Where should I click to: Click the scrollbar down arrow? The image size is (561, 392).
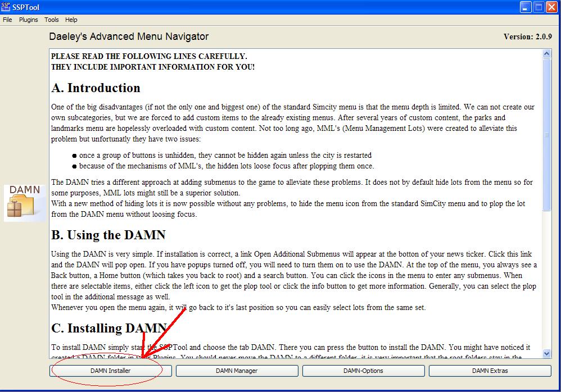point(546,353)
